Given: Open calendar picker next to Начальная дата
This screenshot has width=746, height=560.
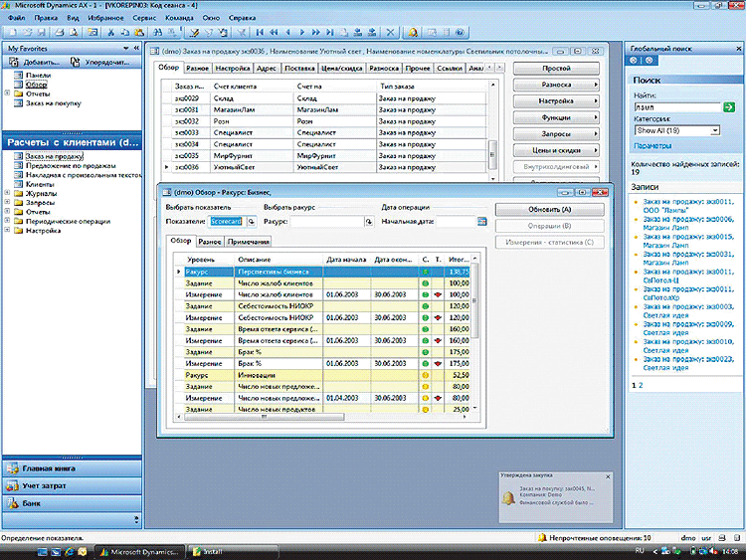Looking at the screenshot, I should click(x=482, y=221).
